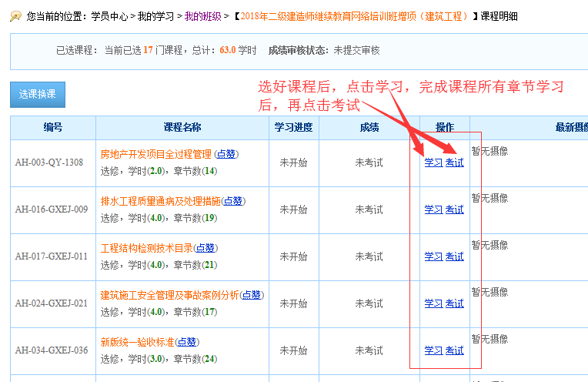Click 点赞 for 排水工程质量通病及处理措施
The width and height of the screenshot is (588, 382).
pyautogui.click(x=233, y=201)
